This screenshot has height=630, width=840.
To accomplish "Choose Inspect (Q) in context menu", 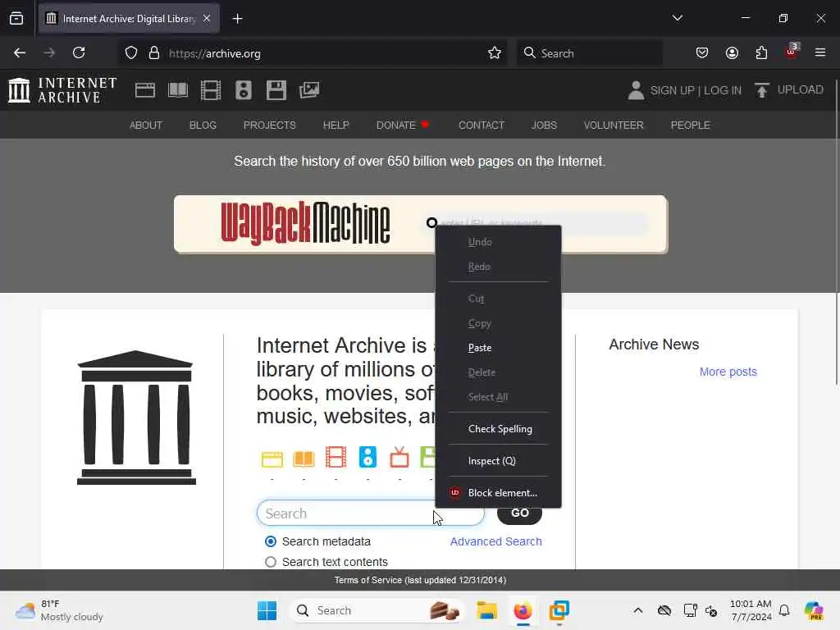I will tap(498, 461).
